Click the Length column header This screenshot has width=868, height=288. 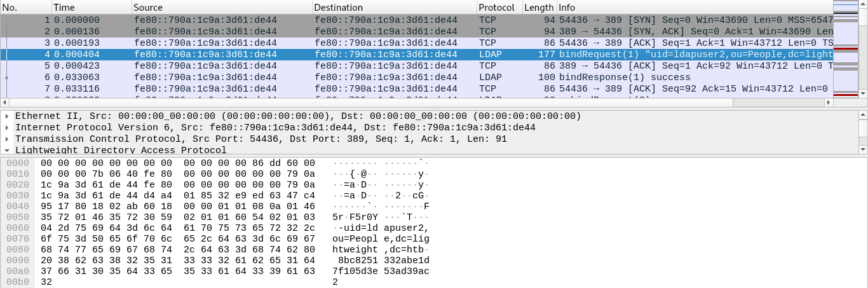click(x=538, y=8)
